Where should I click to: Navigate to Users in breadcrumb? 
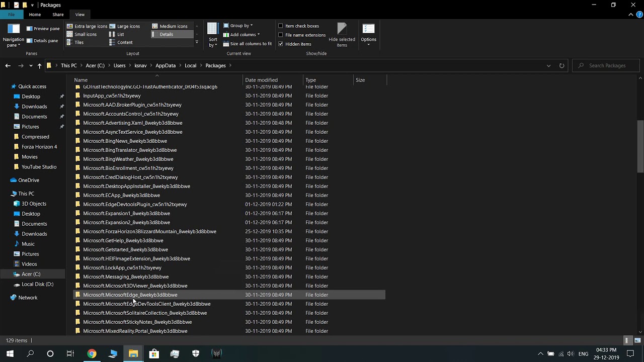(x=119, y=65)
